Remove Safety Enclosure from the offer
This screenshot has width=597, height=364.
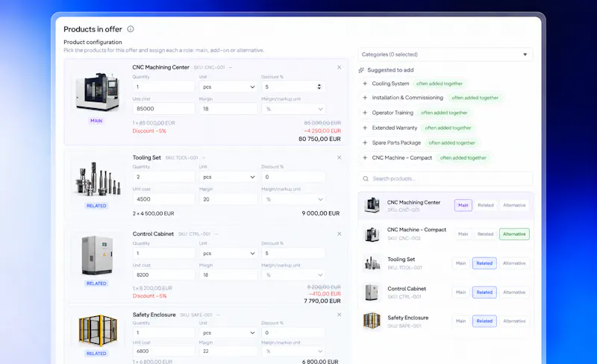[x=340, y=315]
